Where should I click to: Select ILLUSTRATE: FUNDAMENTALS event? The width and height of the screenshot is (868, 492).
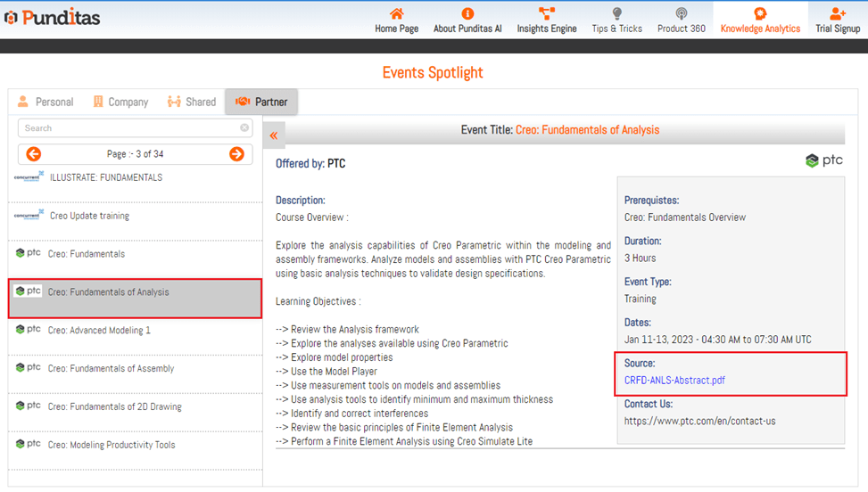(105, 177)
